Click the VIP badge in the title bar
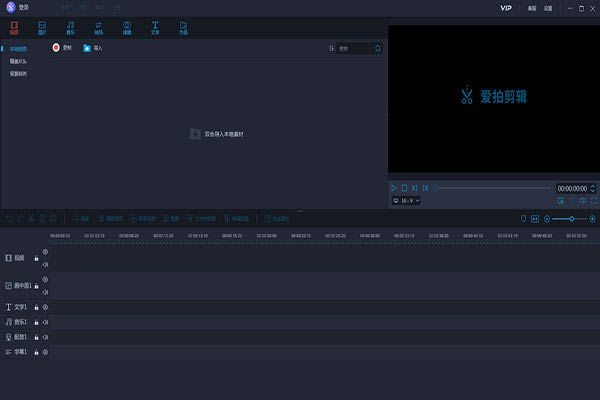The image size is (600, 400). click(x=506, y=7)
